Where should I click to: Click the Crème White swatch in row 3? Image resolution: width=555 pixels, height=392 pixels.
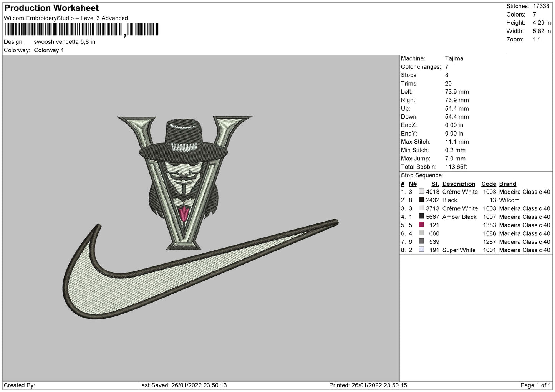pos(421,208)
